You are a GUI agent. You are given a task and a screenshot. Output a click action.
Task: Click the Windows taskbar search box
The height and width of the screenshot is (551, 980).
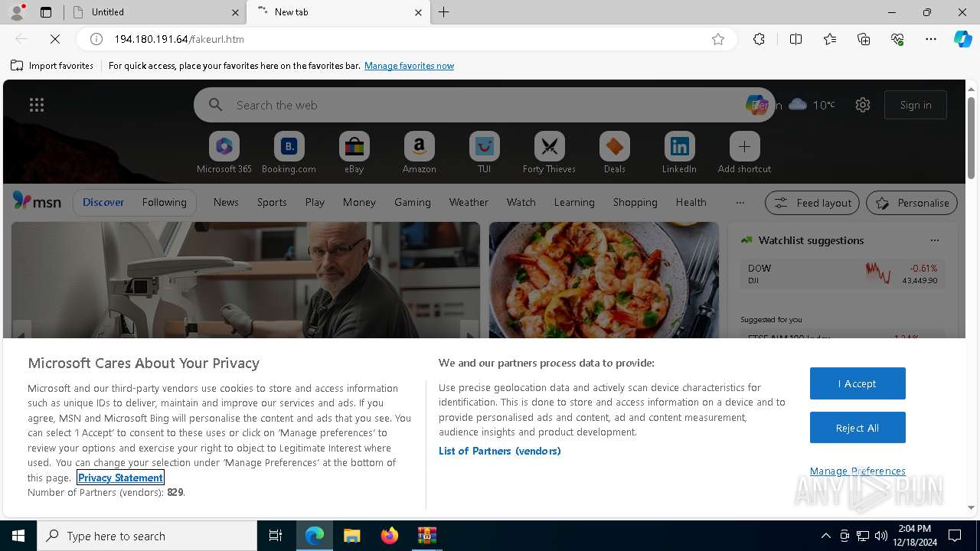[147, 536]
